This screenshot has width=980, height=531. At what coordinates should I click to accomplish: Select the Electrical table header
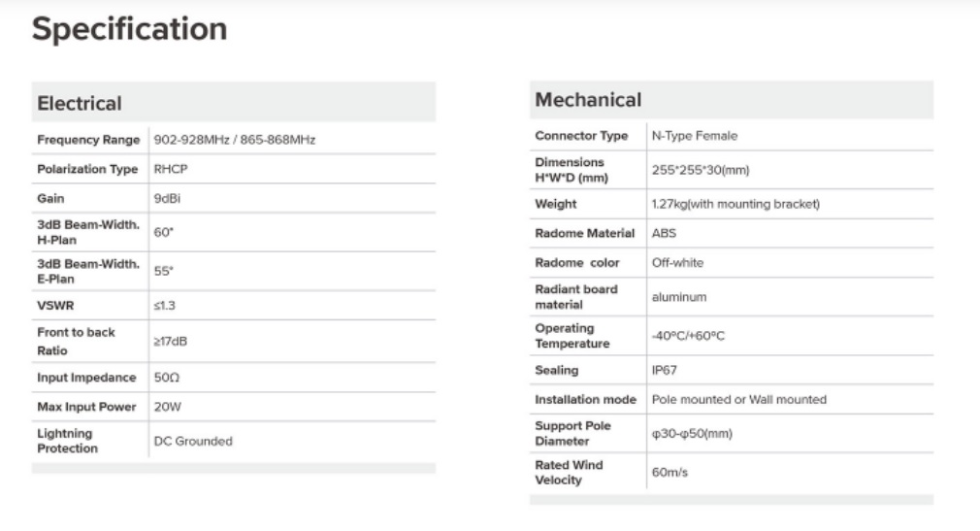click(x=80, y=103)
